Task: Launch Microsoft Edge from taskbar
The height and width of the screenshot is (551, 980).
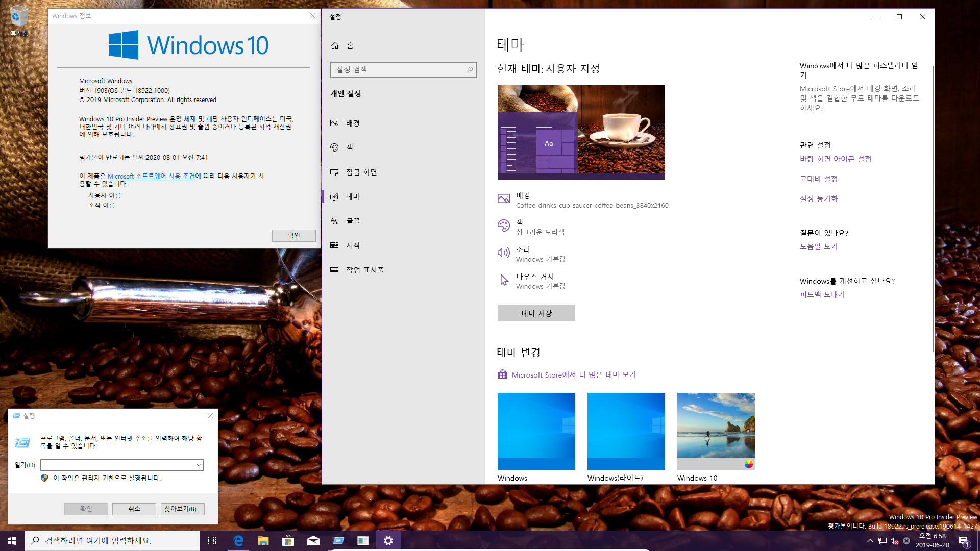Action: tap(238, 541)
